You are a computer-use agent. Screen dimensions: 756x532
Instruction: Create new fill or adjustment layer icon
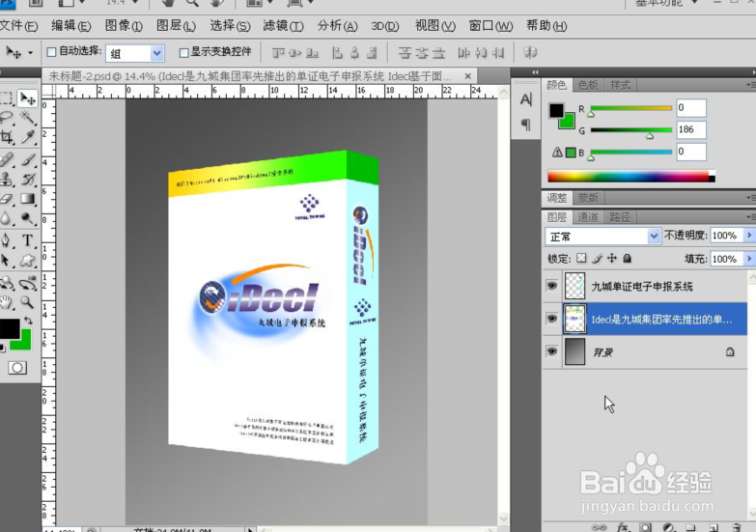point(668,527)
